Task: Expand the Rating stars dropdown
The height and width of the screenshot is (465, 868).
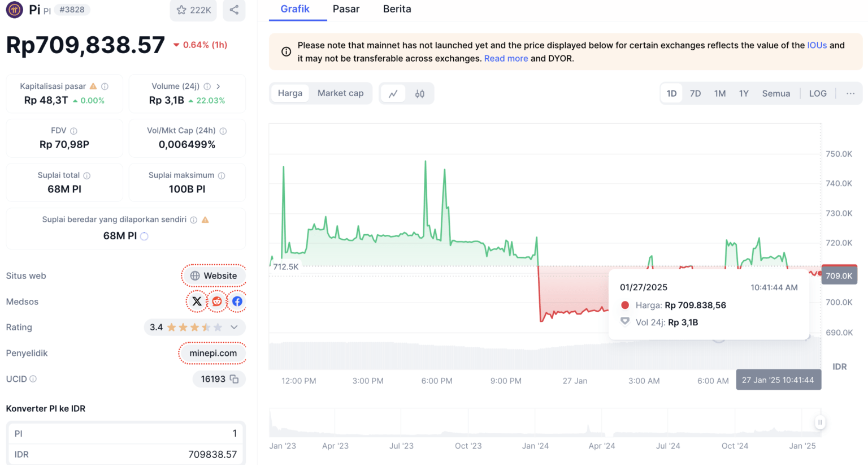Action: [x=233, y=327]
